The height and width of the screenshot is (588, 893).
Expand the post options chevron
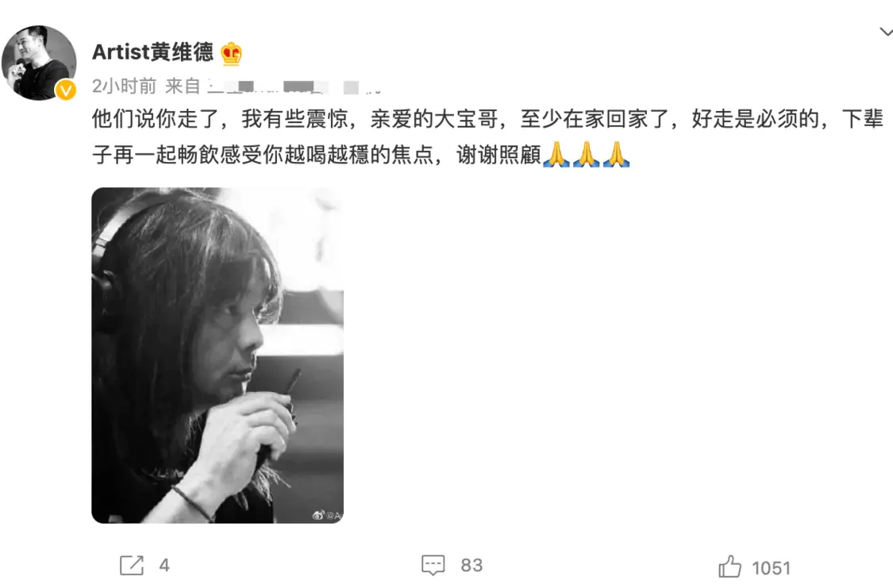(886, 32)
